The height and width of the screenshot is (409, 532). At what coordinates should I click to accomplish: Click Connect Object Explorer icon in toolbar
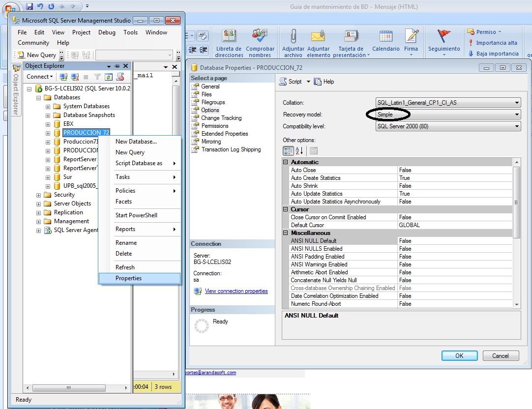[63, 77]
